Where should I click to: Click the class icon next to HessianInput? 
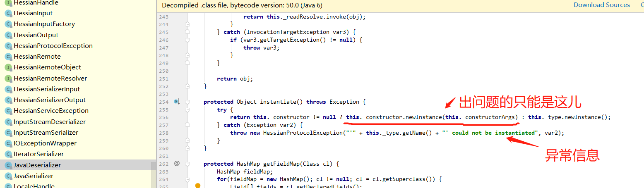[x=8, y=13]
